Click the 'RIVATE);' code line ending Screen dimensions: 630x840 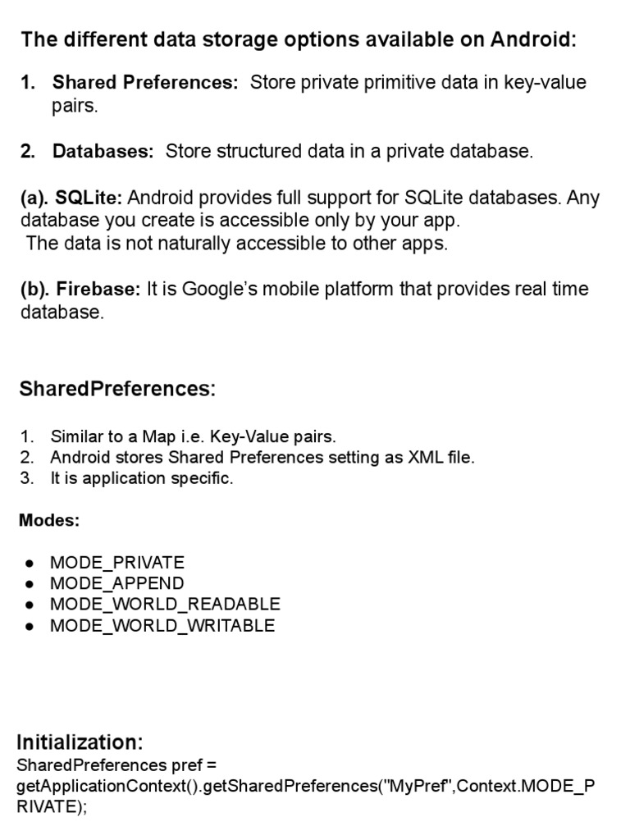tap(51, 806)
